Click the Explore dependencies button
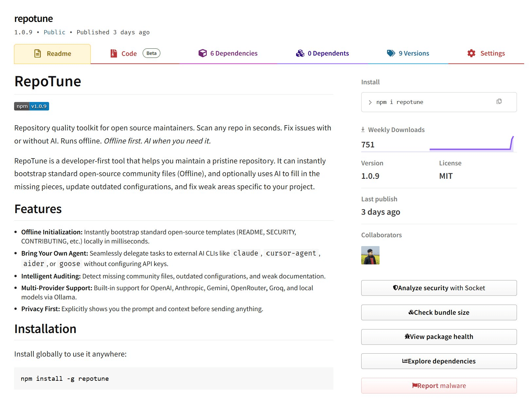The image size is (532, 402). click(x=439, y=361)
